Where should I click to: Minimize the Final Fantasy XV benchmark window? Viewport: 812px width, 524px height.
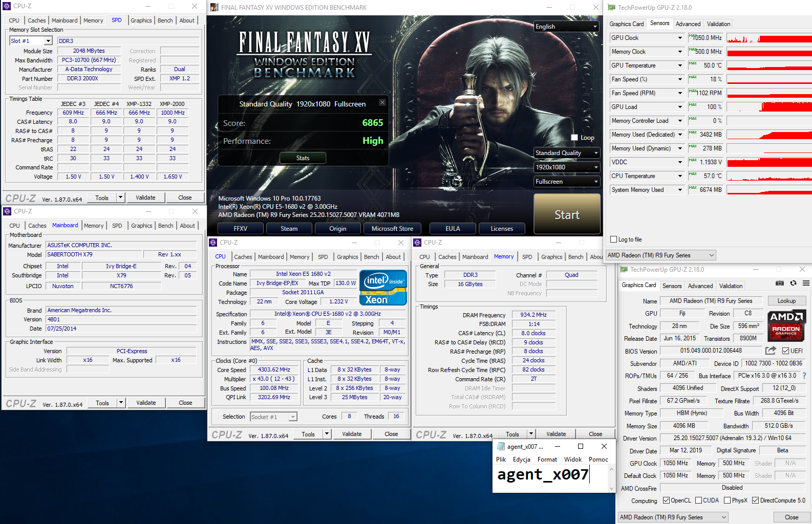pyautogui.click(x=549, y=7)
